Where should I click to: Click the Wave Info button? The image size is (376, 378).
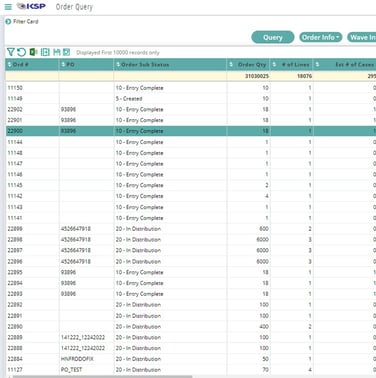pos(362,37)
